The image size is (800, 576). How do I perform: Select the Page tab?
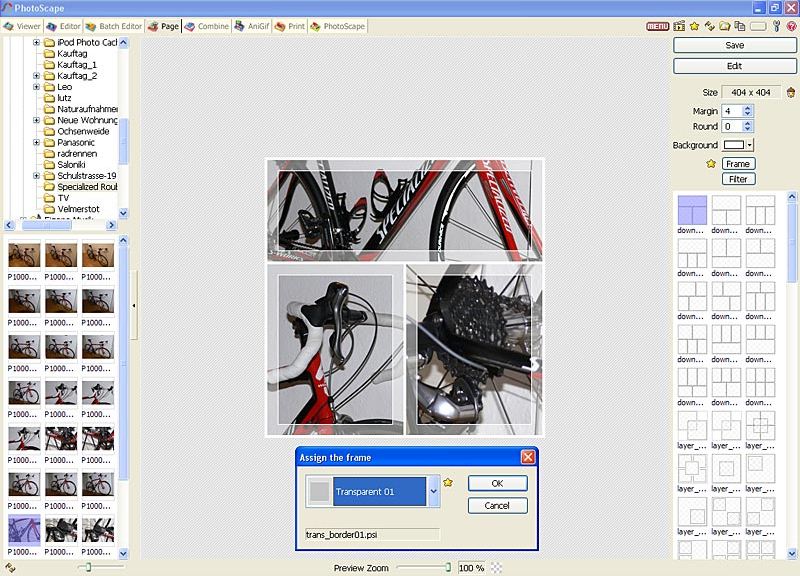pyautogui.click(x=164, y=26)
